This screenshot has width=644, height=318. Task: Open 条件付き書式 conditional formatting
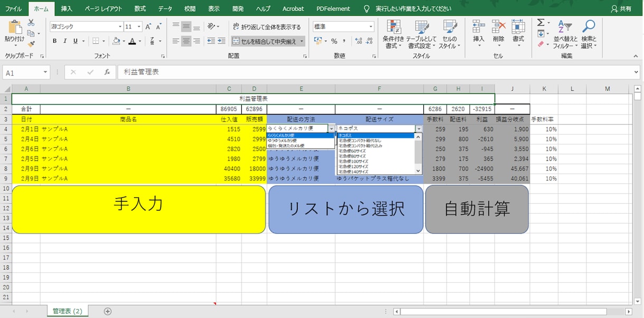(393, 34)
